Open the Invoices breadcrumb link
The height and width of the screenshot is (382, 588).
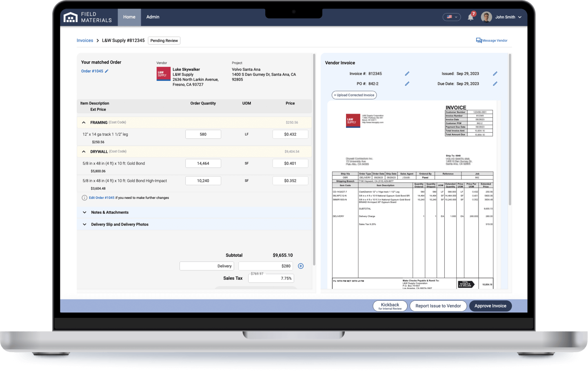[x=84, y=40]
